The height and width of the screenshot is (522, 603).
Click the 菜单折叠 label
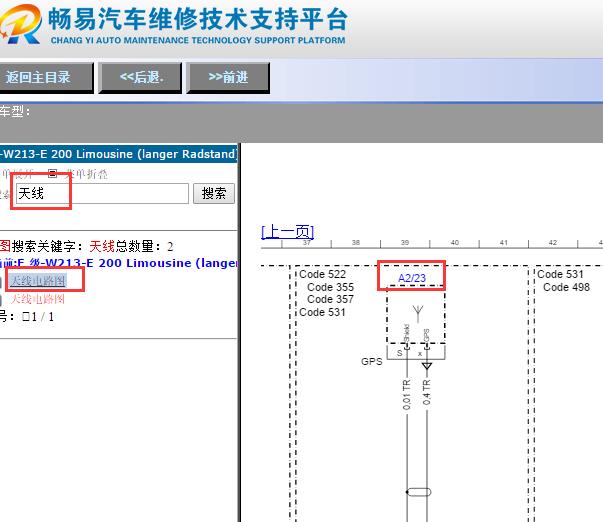[x=87, y=174]
